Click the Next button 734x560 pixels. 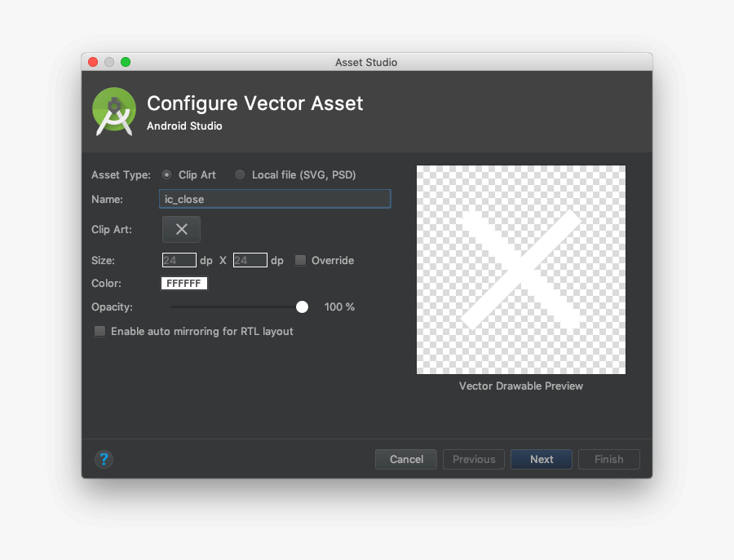pyautogui.click(x=541, y=459)
